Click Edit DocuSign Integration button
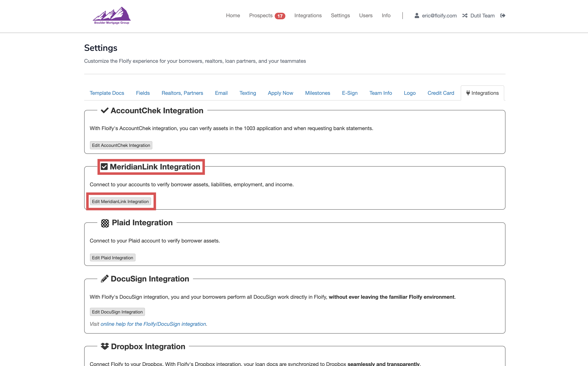Screen dimensions: 588x366 click(117, 312)
